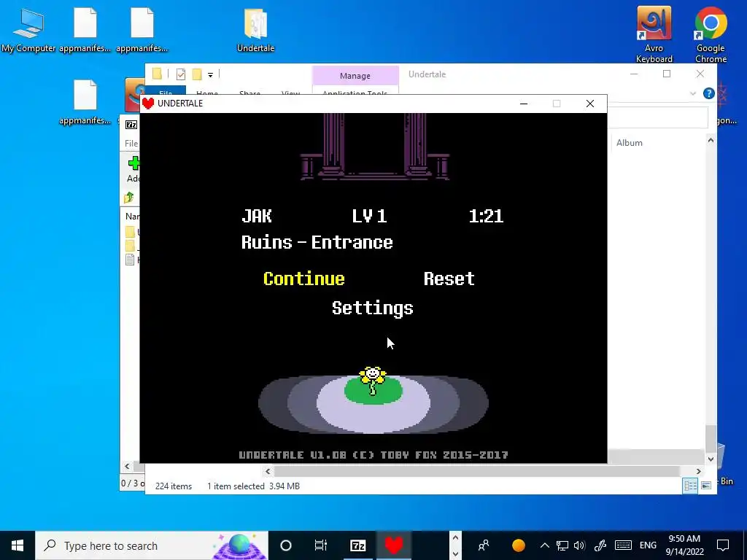Click the ENG language indicator
Image resolution: width=747 pixels, height=560 pixels.
648,545
